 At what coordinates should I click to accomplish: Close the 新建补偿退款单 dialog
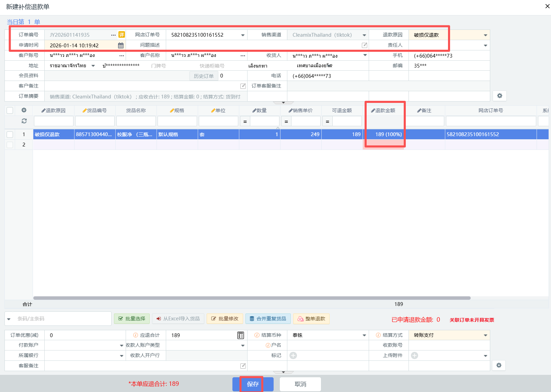click(547, 6)
